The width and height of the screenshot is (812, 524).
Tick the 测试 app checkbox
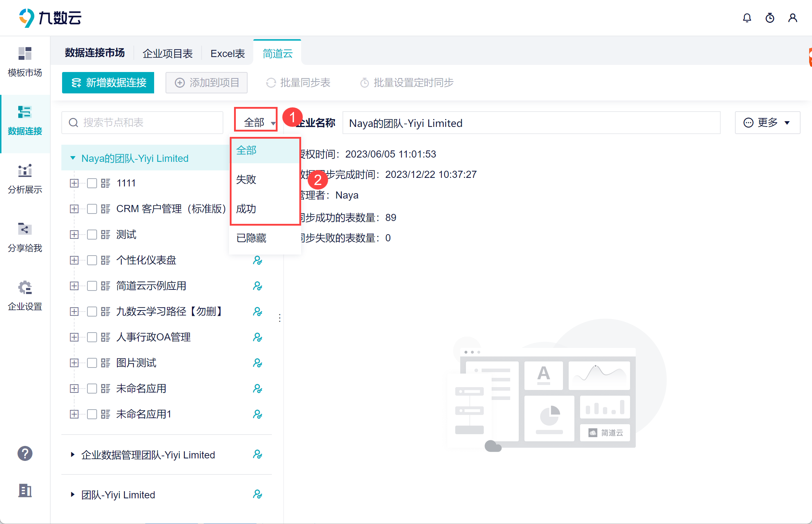tap(92, 235)
